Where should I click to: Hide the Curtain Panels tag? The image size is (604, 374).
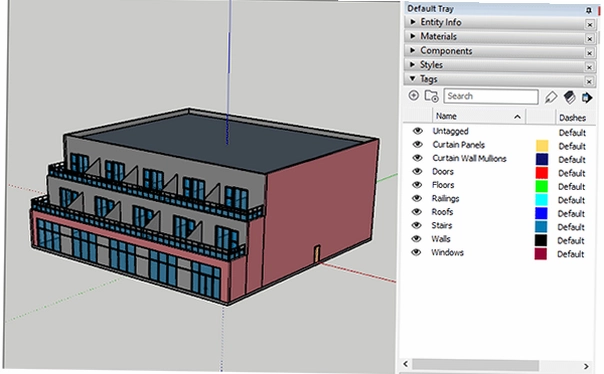click(x=417, y=144)
